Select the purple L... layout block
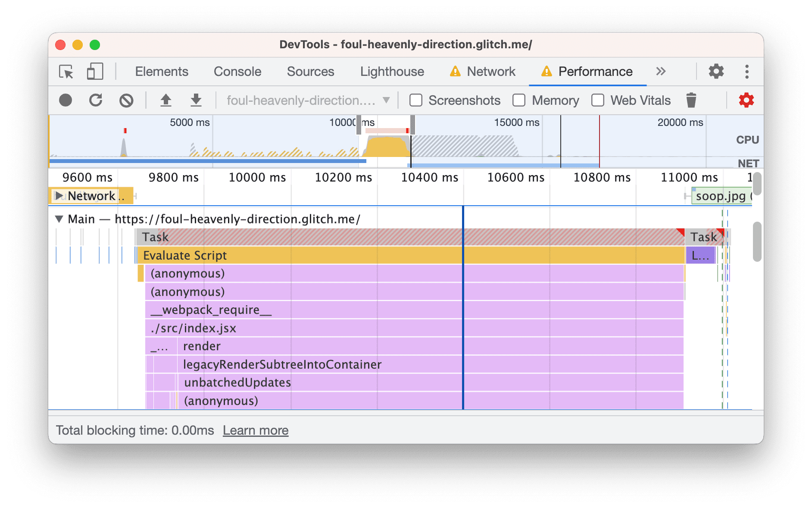 (x=700, y=255)
